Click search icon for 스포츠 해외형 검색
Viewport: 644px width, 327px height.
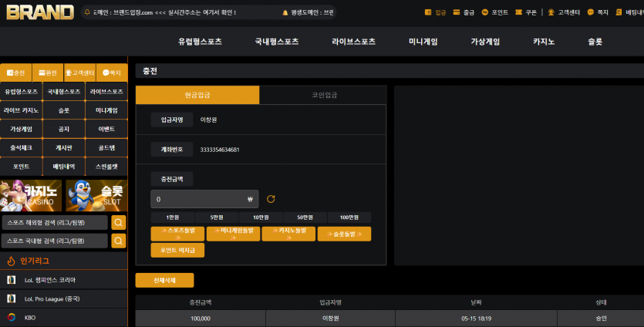click(x=119, y=222)
